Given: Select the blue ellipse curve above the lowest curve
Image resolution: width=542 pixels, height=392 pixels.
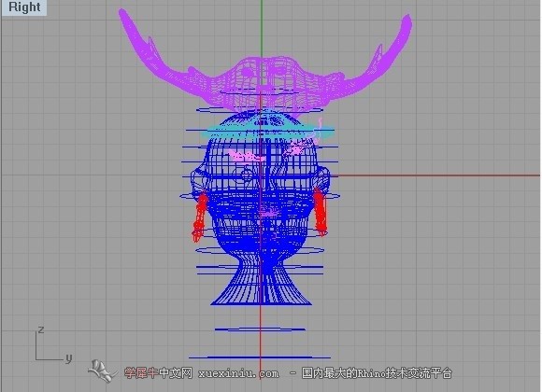Looking at the screenshot, I should click(260, 329).
